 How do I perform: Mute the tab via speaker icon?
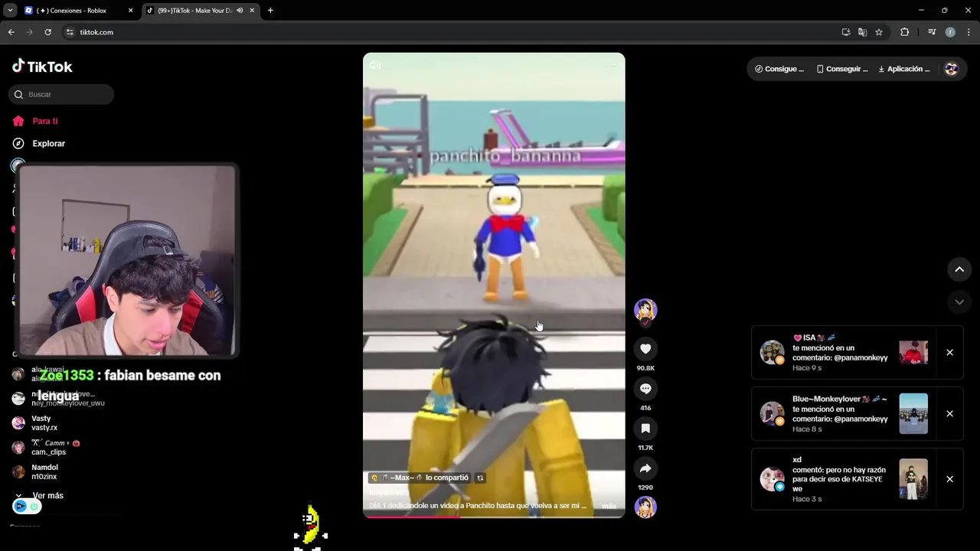point(240,11)
